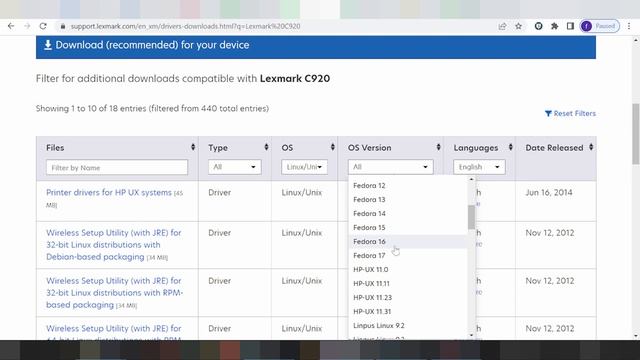The width and height of the screenshot is (640, 360).
Task: Select HP-UX 11.11 option
Action: [408, 283]
